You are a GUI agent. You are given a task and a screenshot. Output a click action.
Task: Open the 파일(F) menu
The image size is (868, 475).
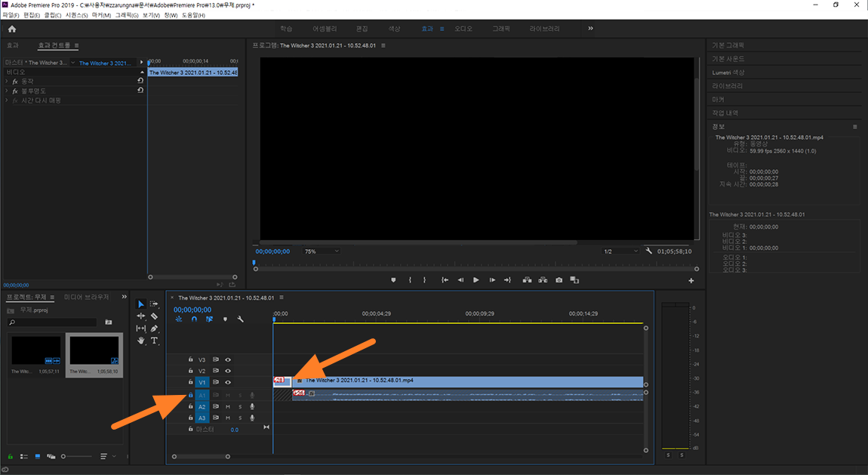[11, 15]
